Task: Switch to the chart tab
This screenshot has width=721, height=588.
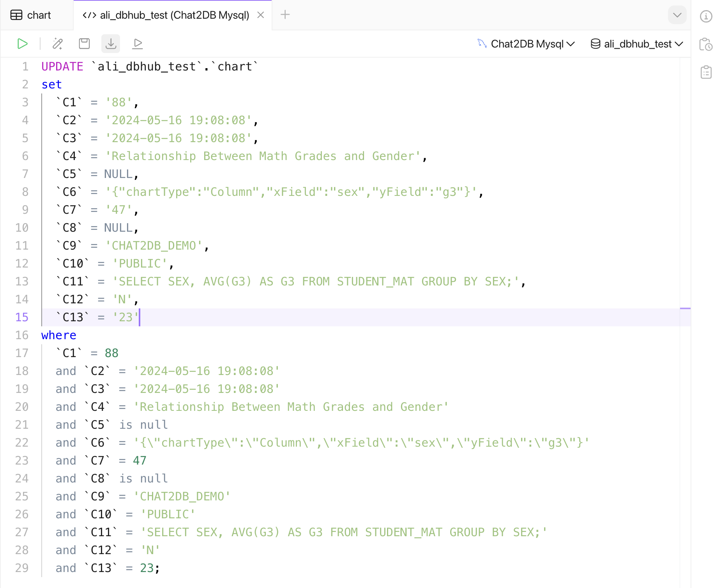Action: click(37, 15)
